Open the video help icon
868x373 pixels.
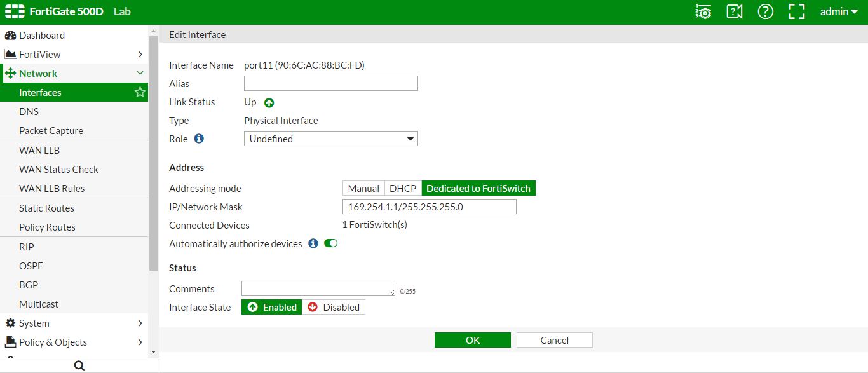[x=735, y=11]
